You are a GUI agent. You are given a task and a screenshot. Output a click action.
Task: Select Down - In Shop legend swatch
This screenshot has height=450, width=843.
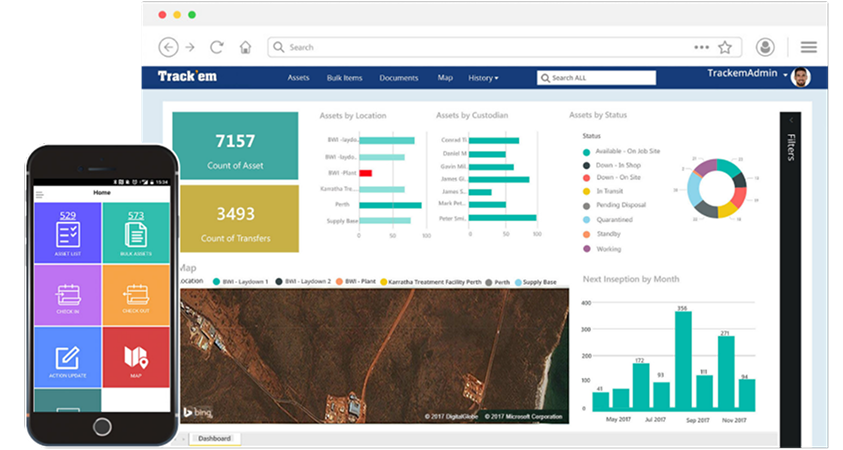click(x=587, y=166)
